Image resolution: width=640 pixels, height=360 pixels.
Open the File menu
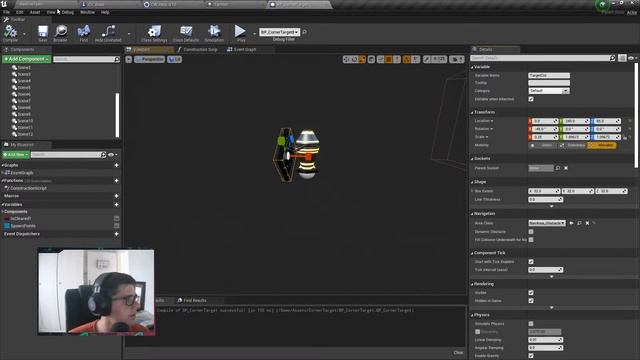(x=7, y=12)
